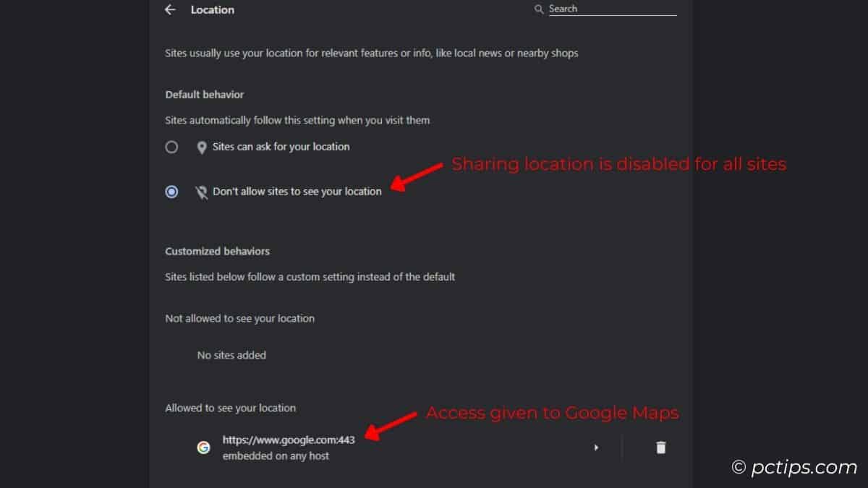Click the 'No sites added' placeholder text
The height and width of the screenshot is (488, 868).
231,355
